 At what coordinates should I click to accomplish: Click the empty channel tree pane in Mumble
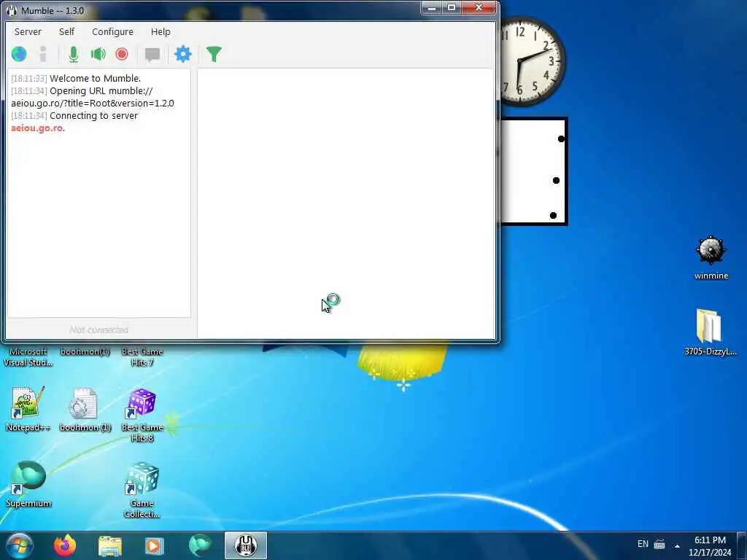346,203
